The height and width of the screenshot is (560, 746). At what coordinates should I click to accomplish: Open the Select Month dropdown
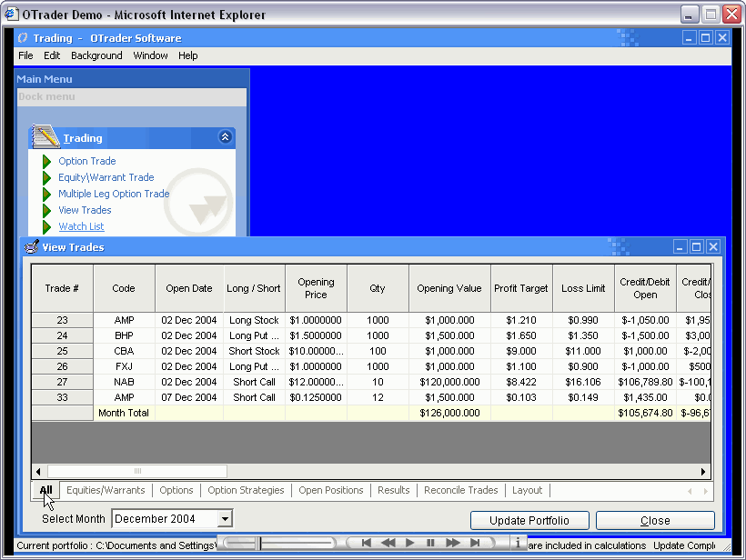click(x=225, y=519)
